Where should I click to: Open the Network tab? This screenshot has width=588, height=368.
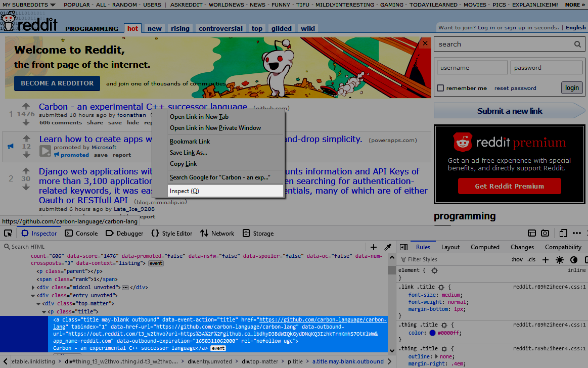click(217, 234)
